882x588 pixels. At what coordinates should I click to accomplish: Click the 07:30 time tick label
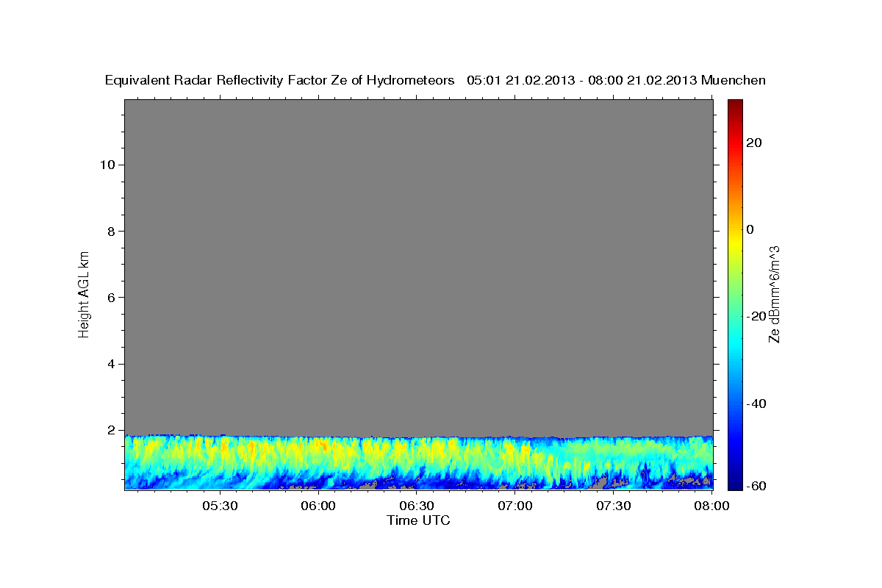(614, 506)
